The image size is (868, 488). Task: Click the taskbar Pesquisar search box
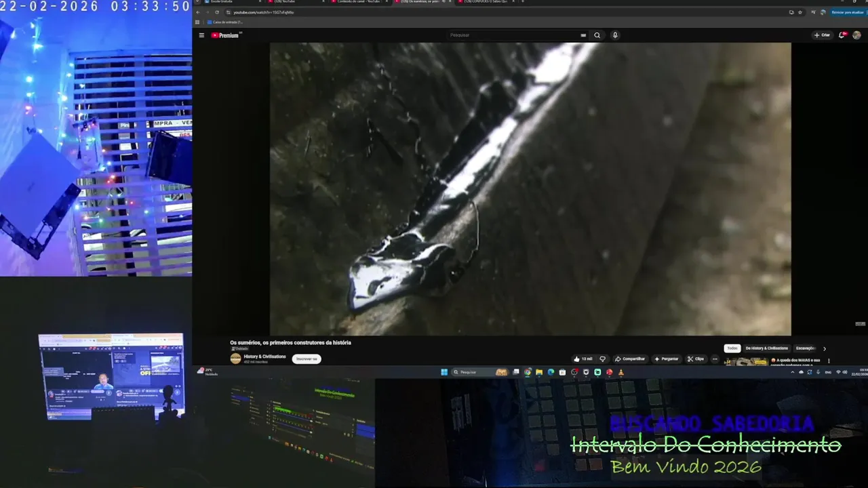coord(480,372)
